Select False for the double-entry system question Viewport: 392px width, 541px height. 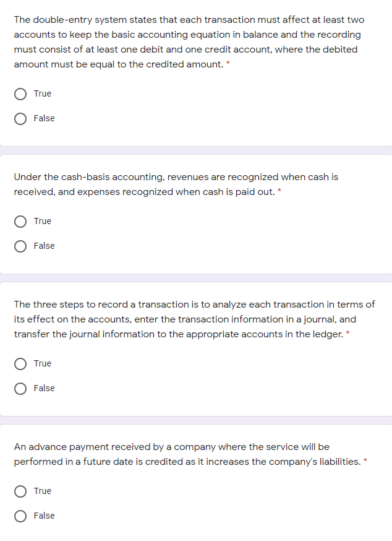(20, 118)
